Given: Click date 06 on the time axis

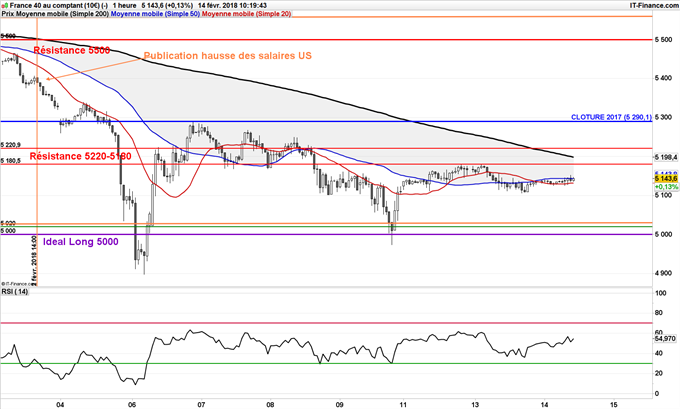Looking at the screenshot, I should coord(132,405).
